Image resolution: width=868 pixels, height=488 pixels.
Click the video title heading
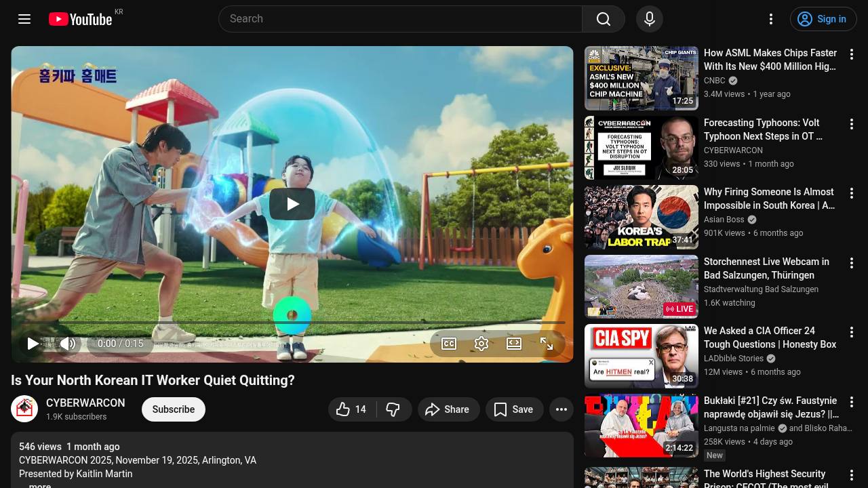point(153,380)
